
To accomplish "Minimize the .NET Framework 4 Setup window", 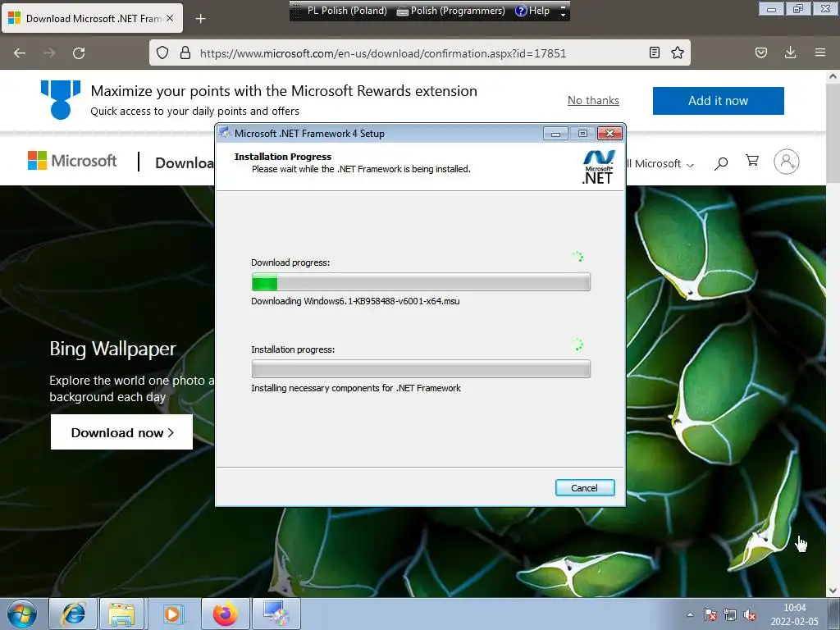I will 555,134.
